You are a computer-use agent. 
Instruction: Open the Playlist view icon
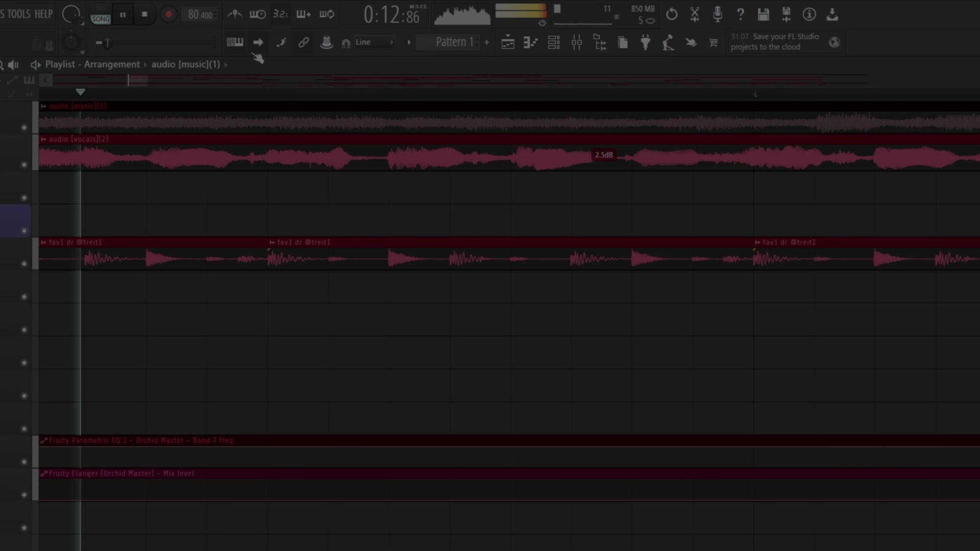pos(508,42)
